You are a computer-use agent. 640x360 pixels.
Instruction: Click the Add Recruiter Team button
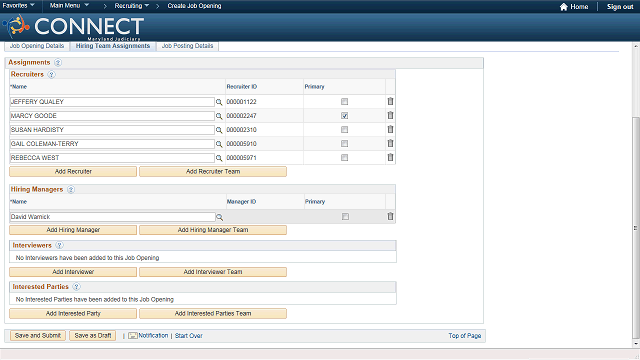[213, 171]
